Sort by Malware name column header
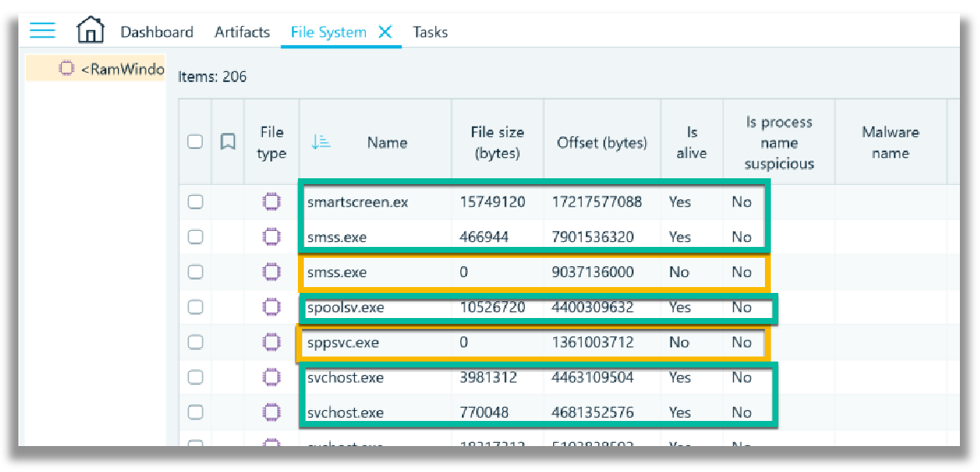The height and width of the screenshot is (472, 980). 890,142
